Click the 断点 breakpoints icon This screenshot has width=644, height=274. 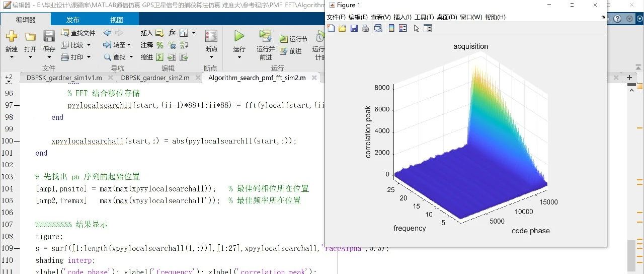point(211,36)
